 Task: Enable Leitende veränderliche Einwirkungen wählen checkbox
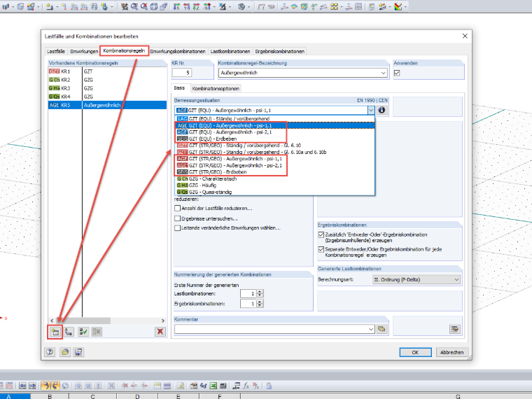(x=177, y=228)
